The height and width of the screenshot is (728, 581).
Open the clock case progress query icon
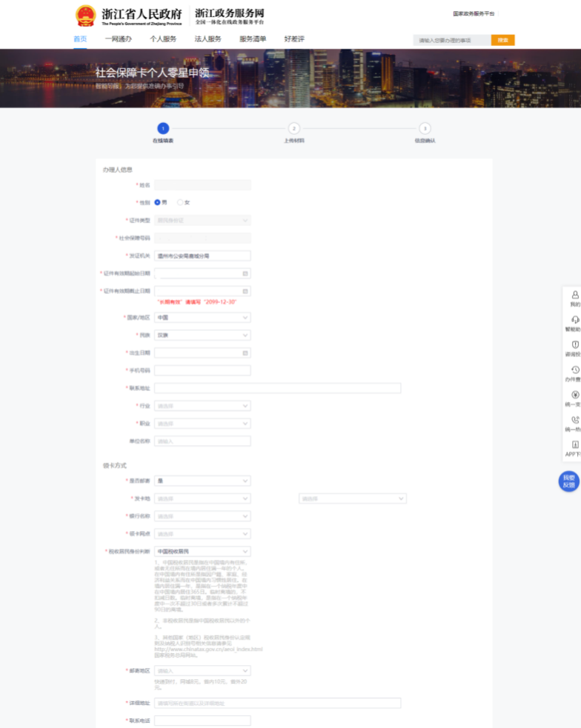coord(575,370)
